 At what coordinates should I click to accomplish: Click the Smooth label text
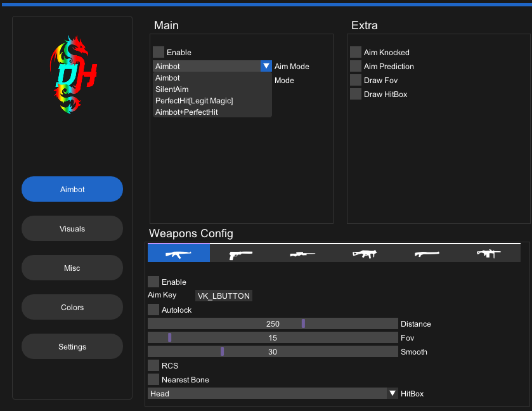tap(414, 351)
